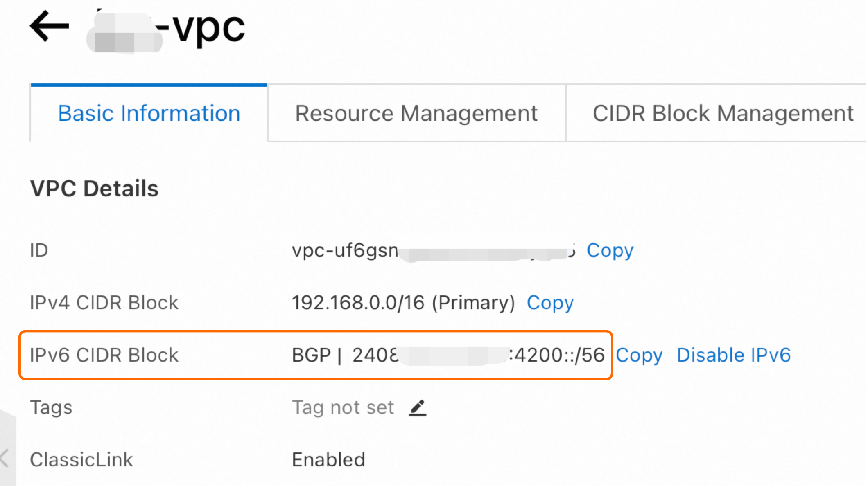Screen dimensions: 868x486
Task: Click the highlighted IPv6 CIDR value
Action: coord(471,355)
